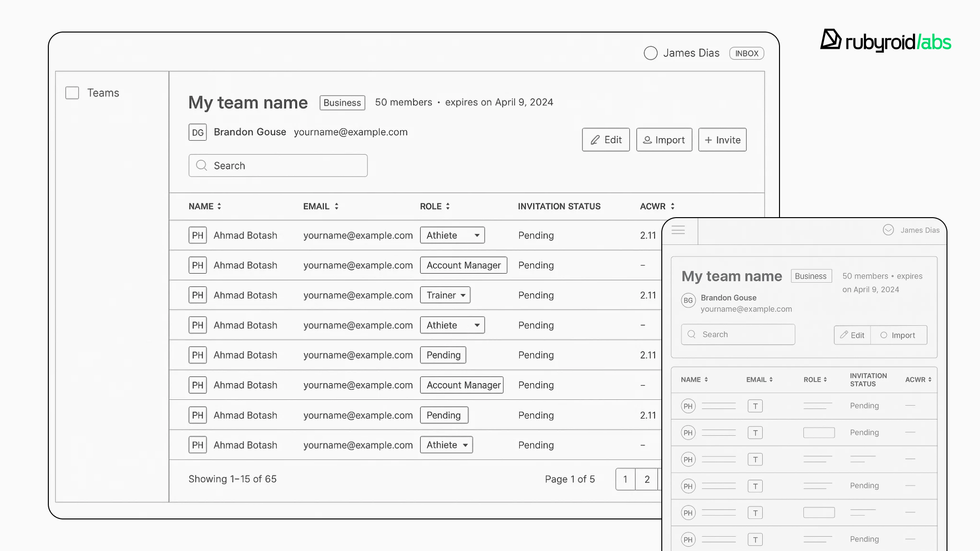Sort the table by EMAIL column arrows

(336, 206)
